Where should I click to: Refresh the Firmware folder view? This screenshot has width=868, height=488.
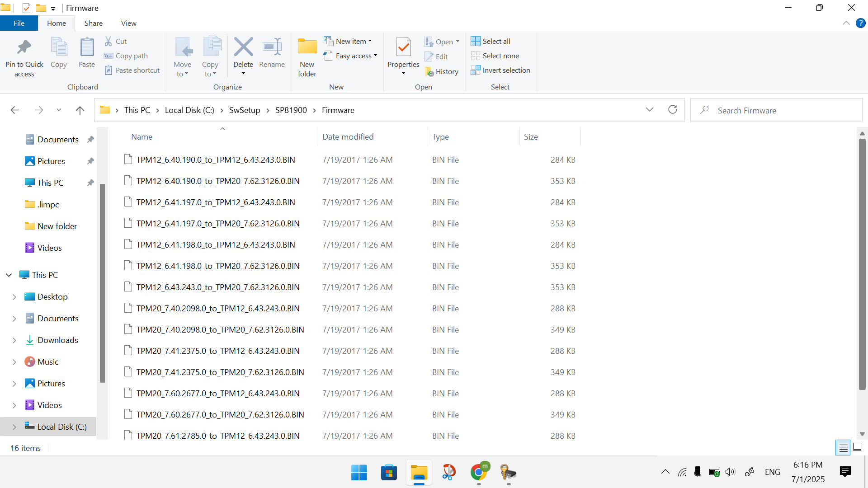coord(673,110)
